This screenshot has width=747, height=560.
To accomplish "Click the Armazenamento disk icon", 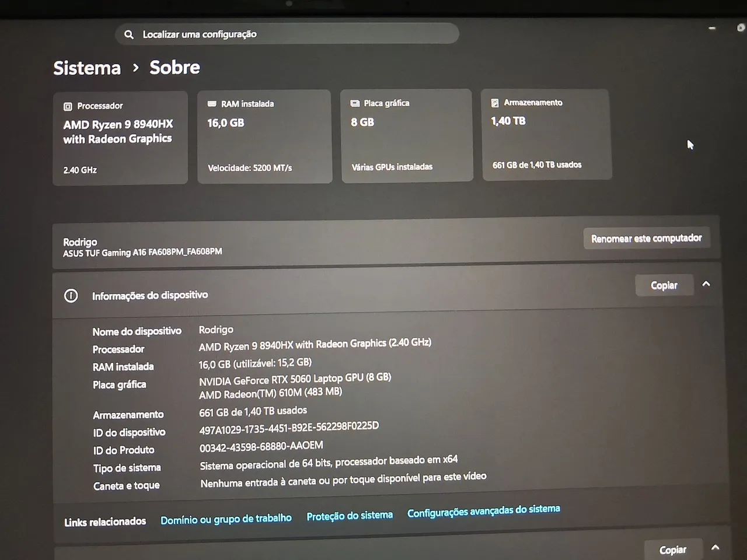I will tap(495, 103).
